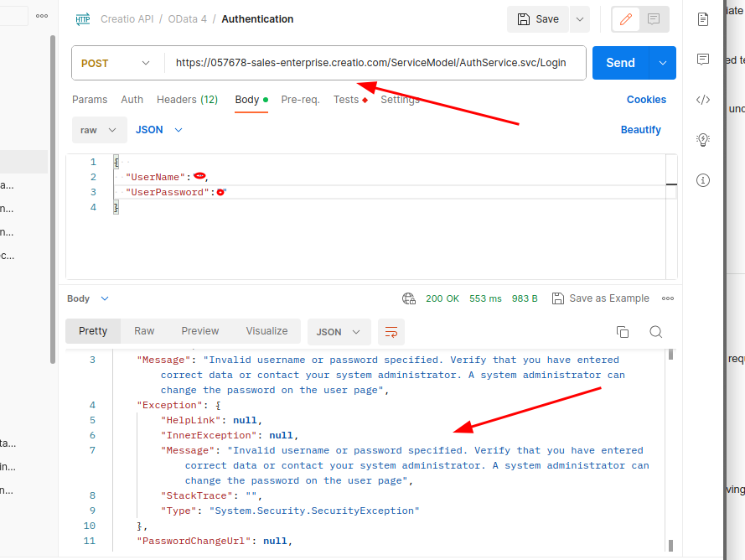Click the "InnerException" response line
The width and height of the screenshot is (745, 560).
pos(230,435)
